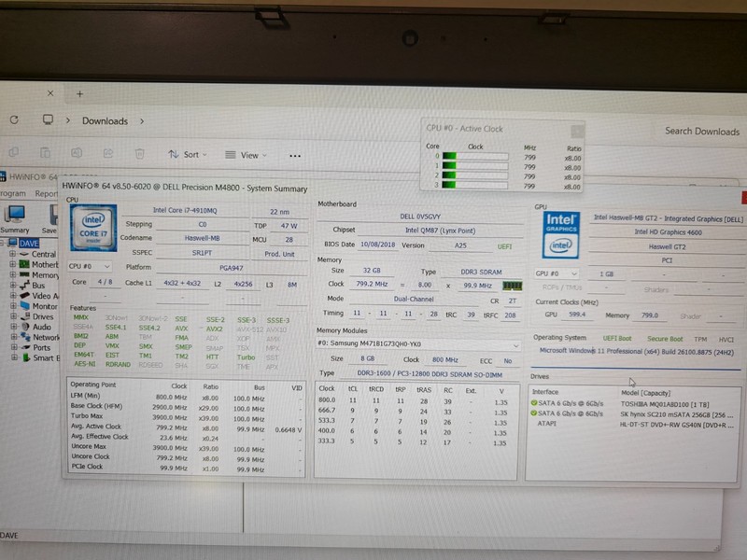This screenshot has height=560, width=747.
Task: Click the Intel Graphics logo
Action: (561, 235)
